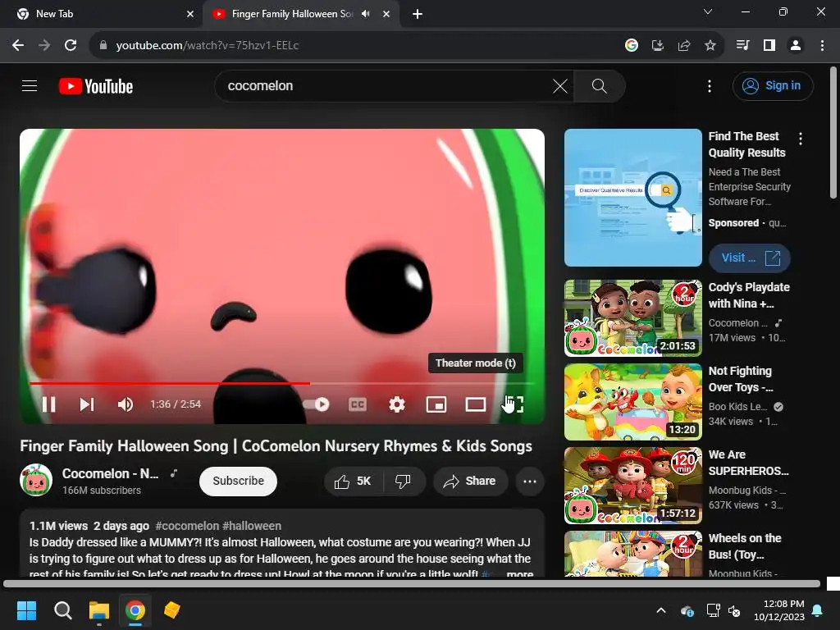Close the New Tab browser tab
This screenshot has height=630, width=840.
[x=190, y=14]
